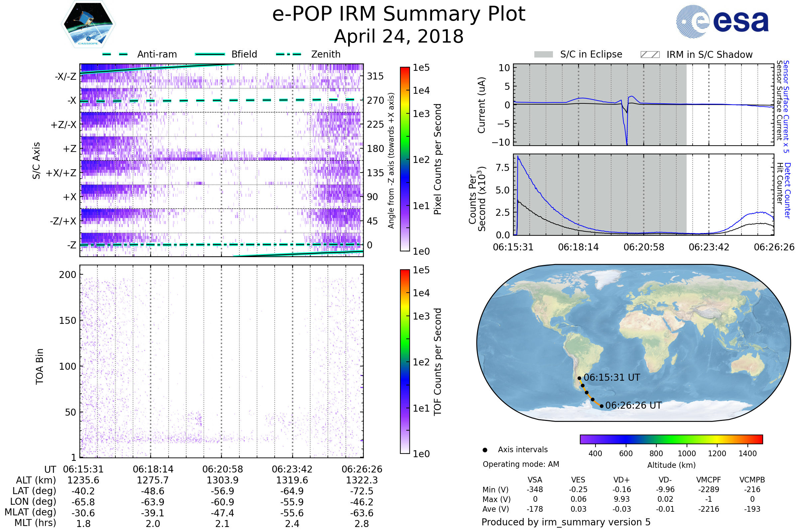Click the 06:26:26 UT end point on map
Viewport: 798px width, 532px height.
click(601, 406)
